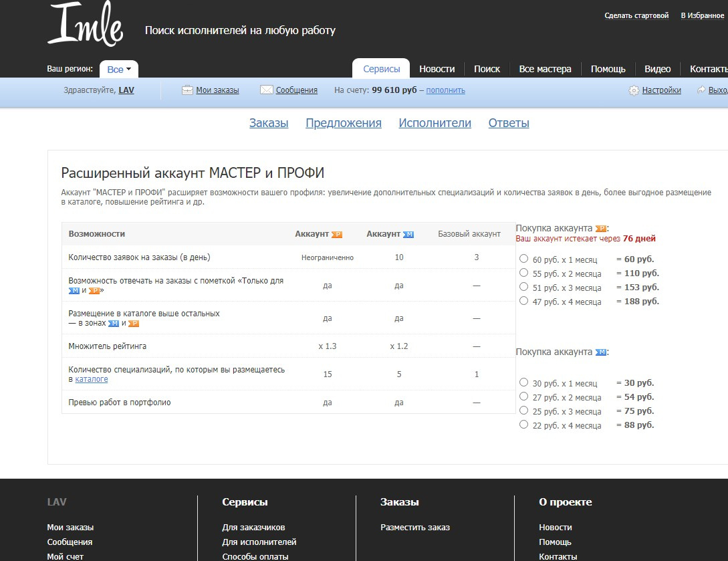Open the Видео menu item

(x=657, y=69)
